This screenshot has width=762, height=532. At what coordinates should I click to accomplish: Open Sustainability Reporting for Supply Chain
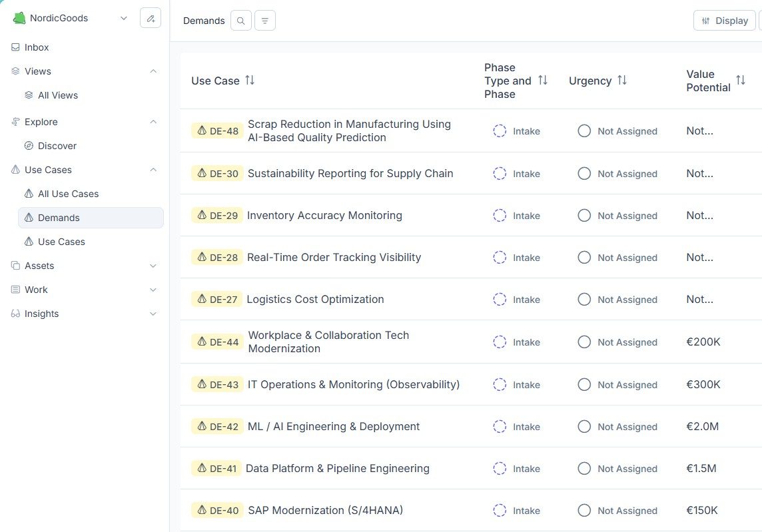tap(350, 173)
